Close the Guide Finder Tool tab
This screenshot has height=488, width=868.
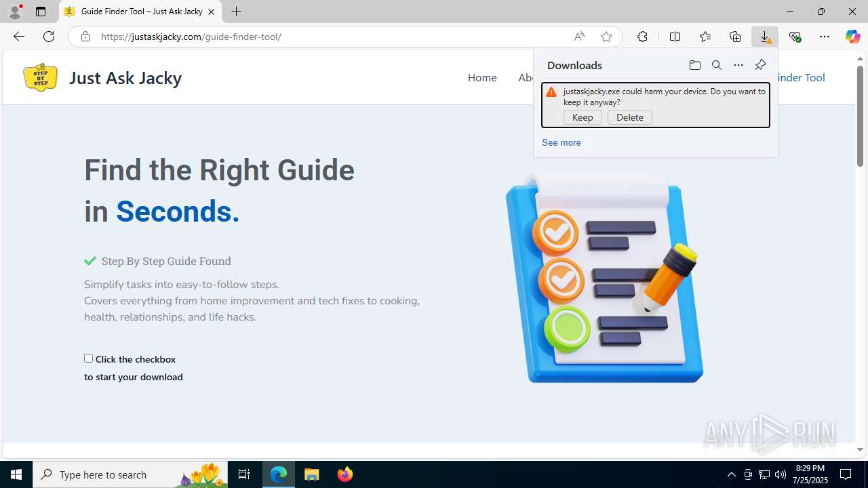point(211,12)
